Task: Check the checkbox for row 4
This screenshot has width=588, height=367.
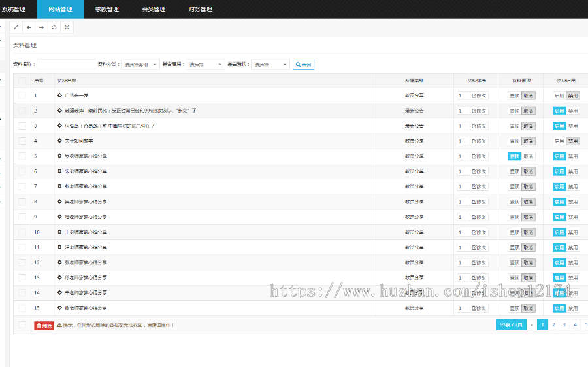Action: pyautogui.click(x=22, y=141)
